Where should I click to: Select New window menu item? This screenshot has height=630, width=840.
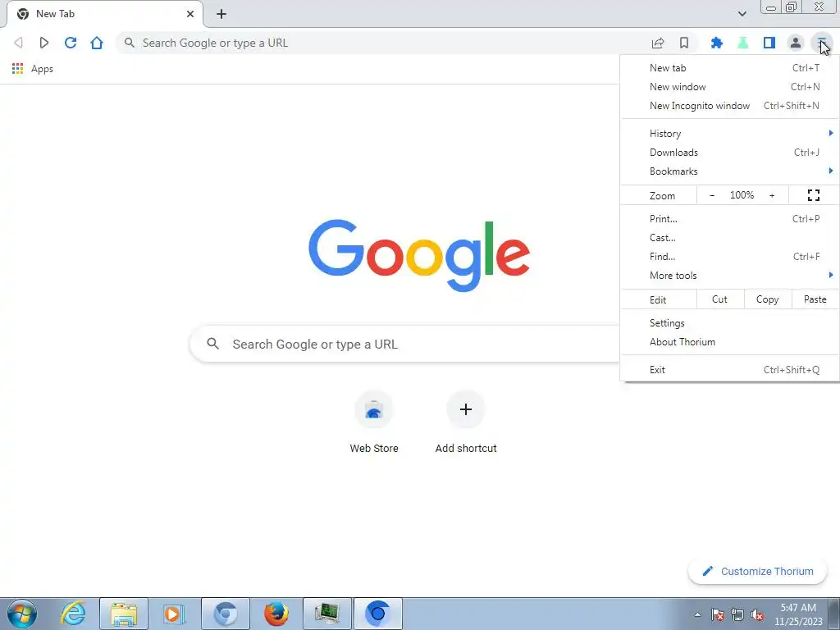(730, 87)
